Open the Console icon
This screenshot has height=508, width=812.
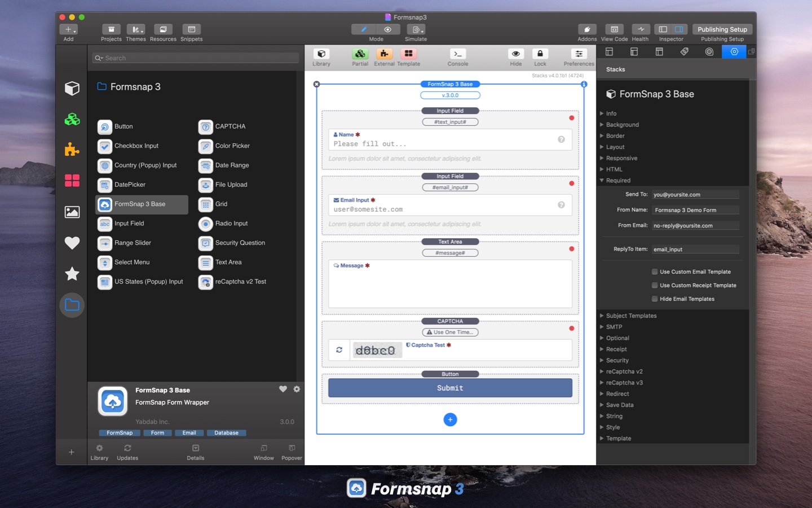point(458,54)
